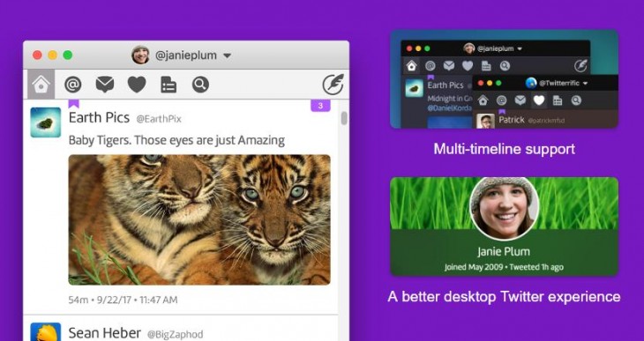Click the purple unread count badge 3
The image size is (644, 341).
[x=320, y=106]
